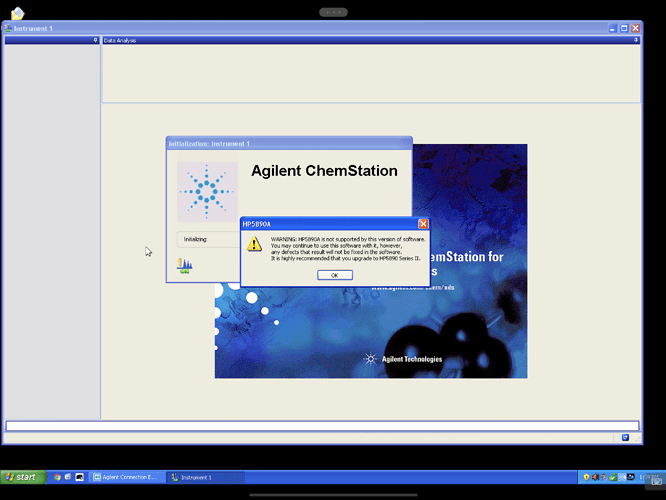Click the yellow warning triangle icon in the dialog

(254, 244)
